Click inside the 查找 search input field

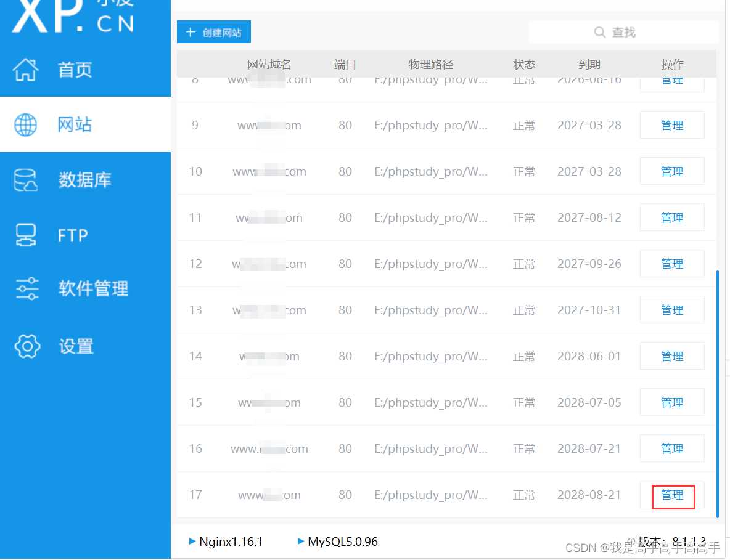coord(641,32)
